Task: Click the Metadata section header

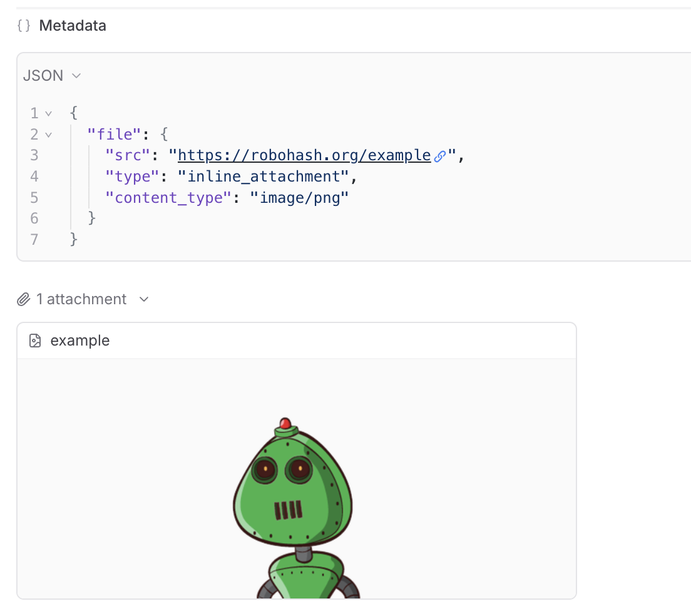Action: point(73,26)
